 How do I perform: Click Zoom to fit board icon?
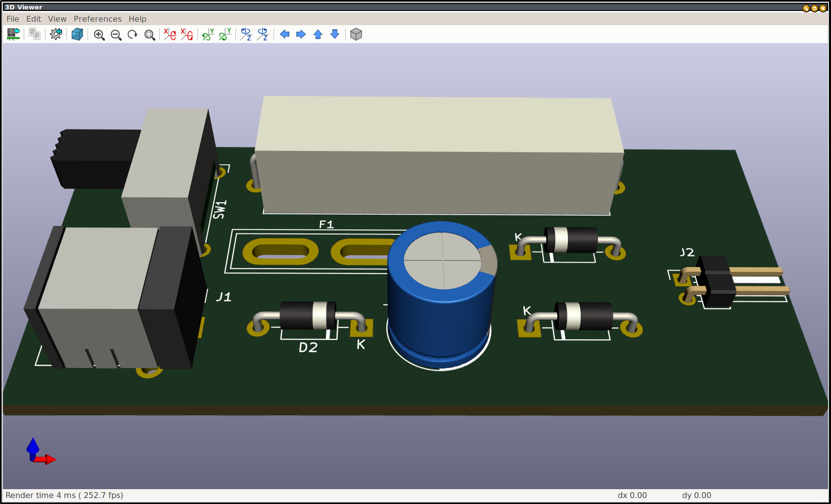click(149, 35)
